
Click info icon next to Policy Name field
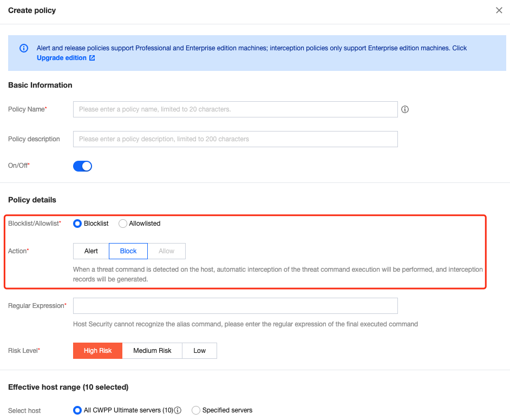click(x=405, y=109)
